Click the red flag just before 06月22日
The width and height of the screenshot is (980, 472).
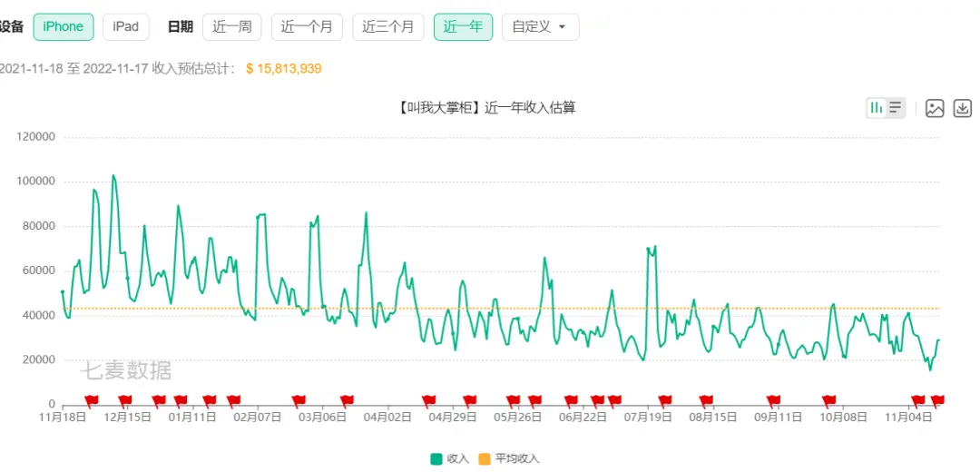(x=571, y=400)
